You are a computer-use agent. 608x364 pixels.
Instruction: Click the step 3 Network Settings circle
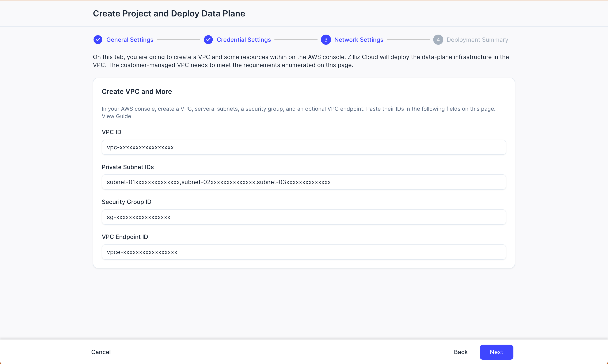[x=326, y=40]
